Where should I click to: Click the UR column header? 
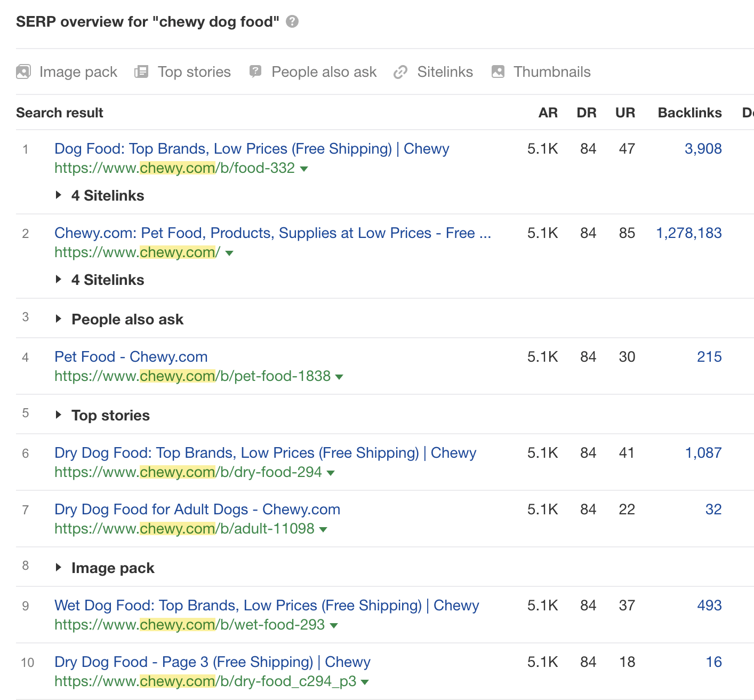click(x=625, y=113)
